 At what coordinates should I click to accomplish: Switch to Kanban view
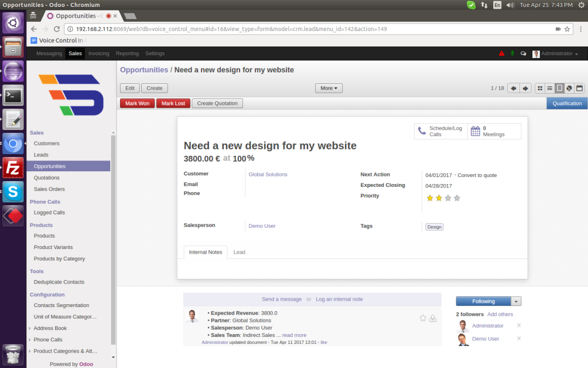pyautogui.click(x=540, y=88)
